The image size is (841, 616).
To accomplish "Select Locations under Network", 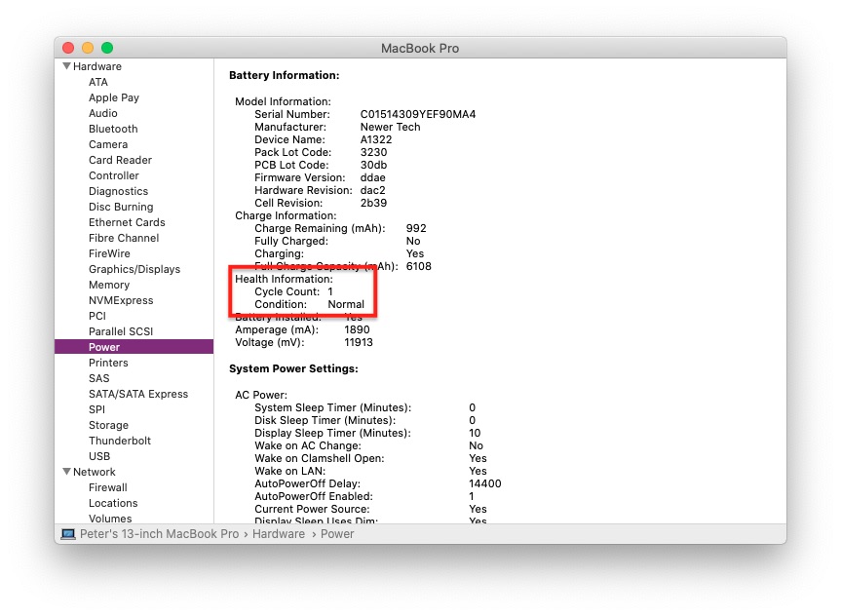I will click(113, 503).
